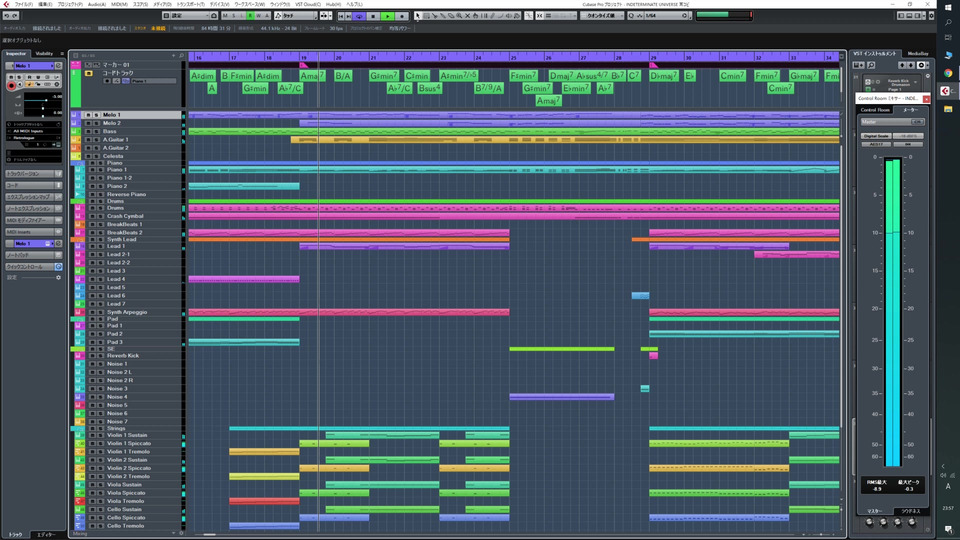This screenshot has height=540, width=960.
Task: Toggle the green Read automation R button
Action: pos(250,16)
